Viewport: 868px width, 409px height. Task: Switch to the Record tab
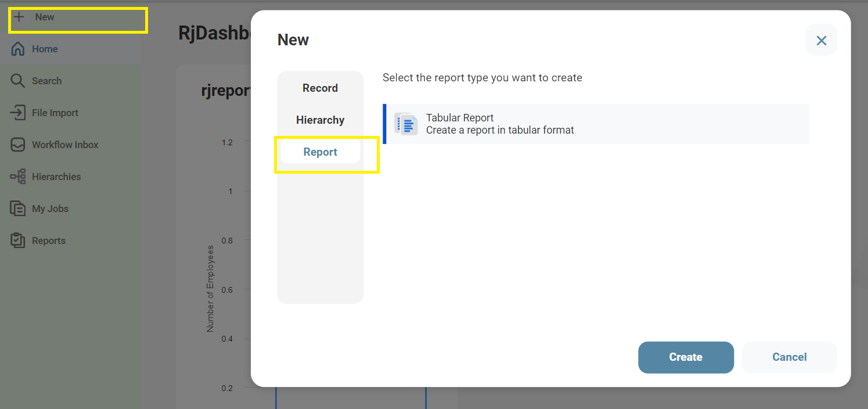[x=320, y=88]
